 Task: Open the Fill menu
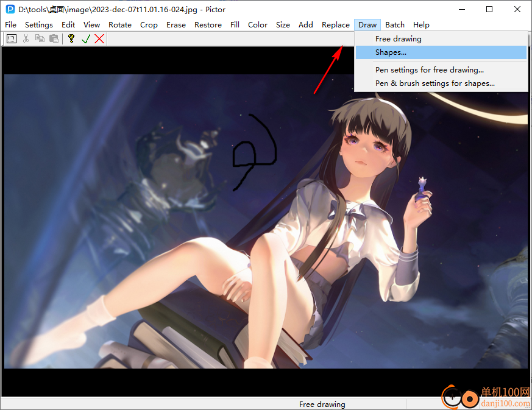[x=235, y=25]
